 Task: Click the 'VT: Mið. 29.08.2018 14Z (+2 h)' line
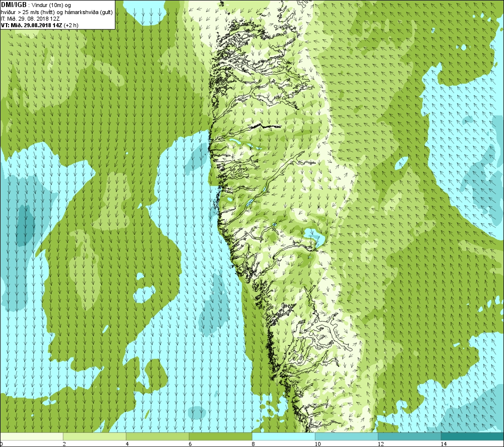point(39,25)
